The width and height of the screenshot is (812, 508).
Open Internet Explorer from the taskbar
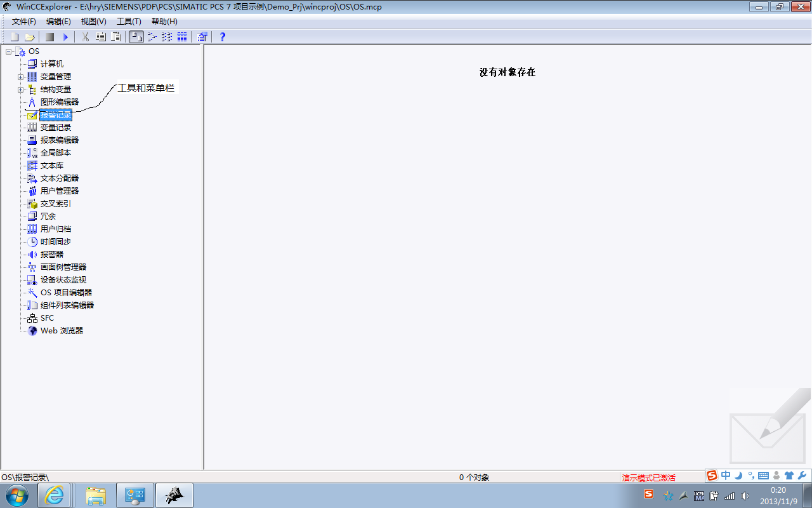point(55,495)
